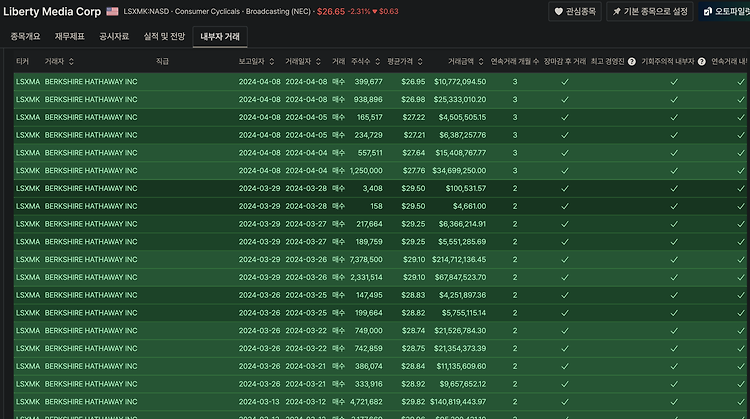
Task: Click the $140,819,443.97 amount cell
Action: click(458, 402)
